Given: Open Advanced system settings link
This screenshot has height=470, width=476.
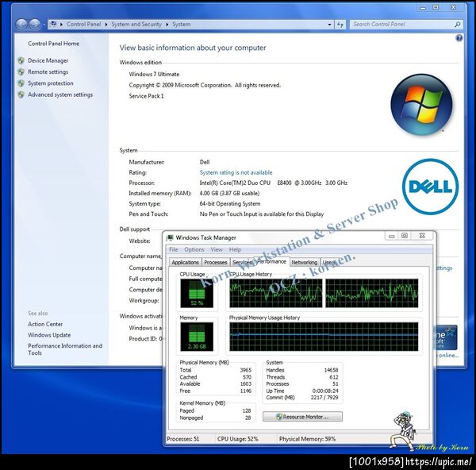Looking at the screenshot, I should point(60,94).
